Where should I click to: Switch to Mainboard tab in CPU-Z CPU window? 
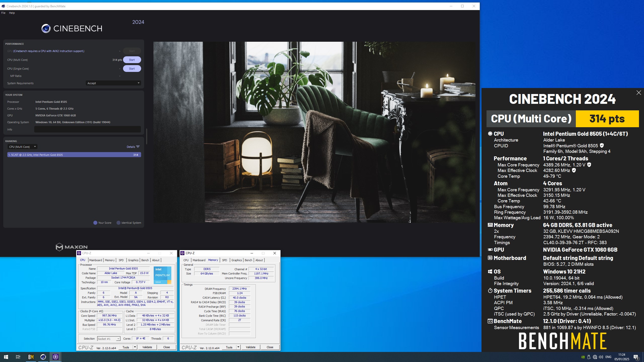click(x=96, y=260)
